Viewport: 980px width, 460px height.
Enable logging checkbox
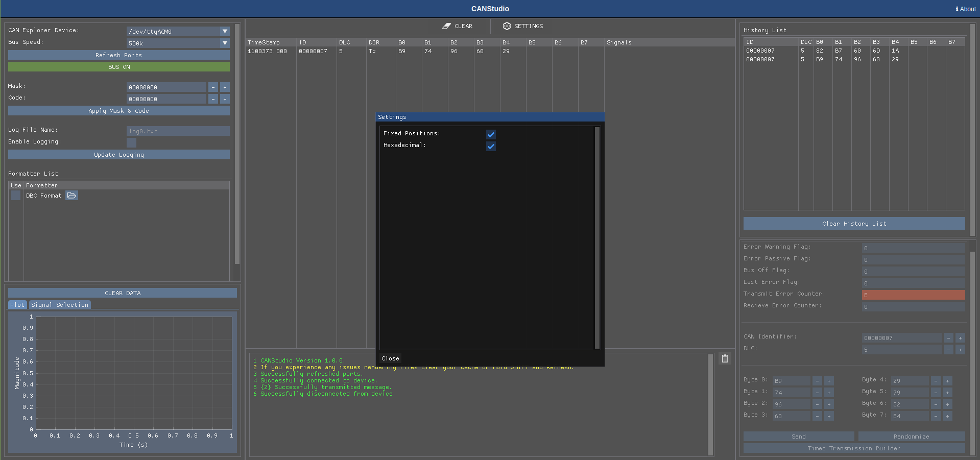click(x=131, y=142)
